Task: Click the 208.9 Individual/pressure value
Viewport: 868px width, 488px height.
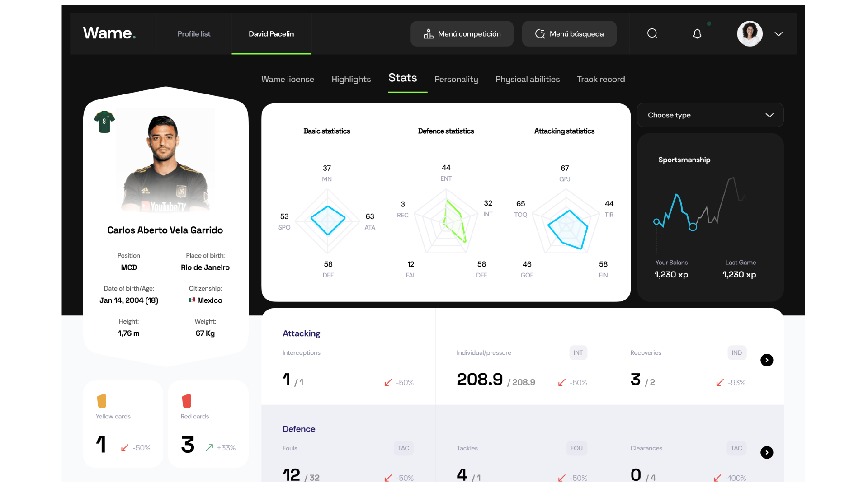Action: tap(480, 380)
